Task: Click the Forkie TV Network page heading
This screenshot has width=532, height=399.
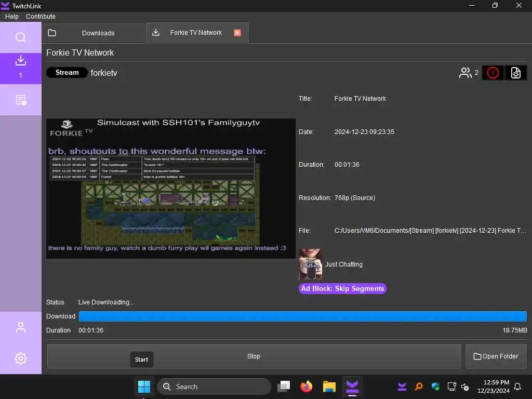Action: 80,52
